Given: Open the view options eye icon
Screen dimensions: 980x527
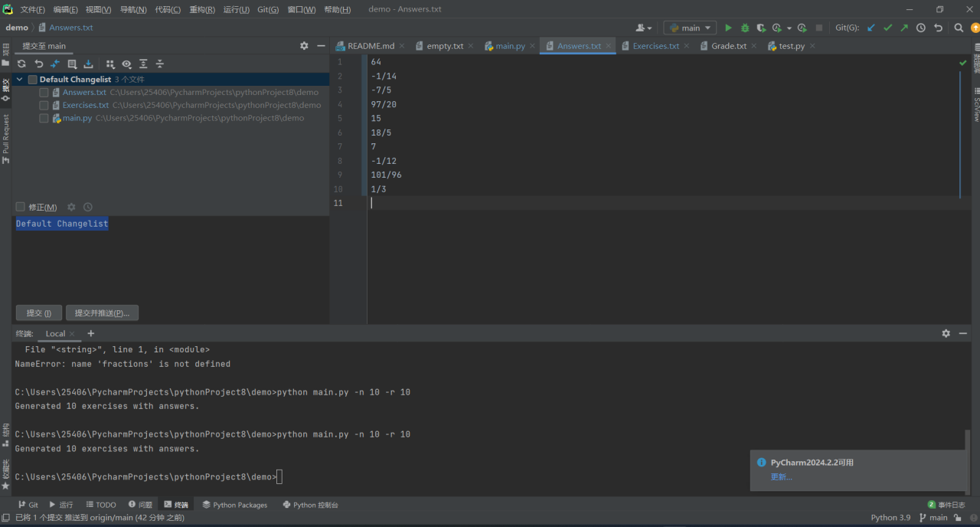Looking at the screenshot, I should pyautogui.click(x=127, y=64).
